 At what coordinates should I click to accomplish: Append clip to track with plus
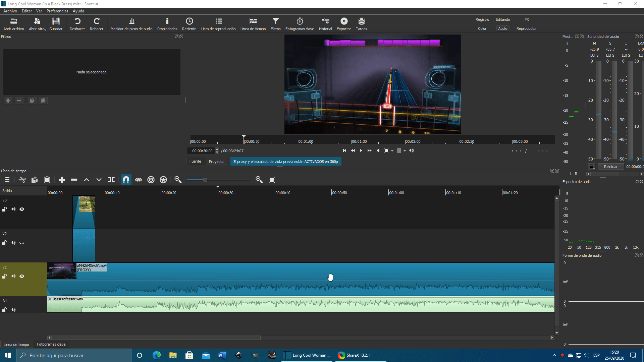[61, 180]
